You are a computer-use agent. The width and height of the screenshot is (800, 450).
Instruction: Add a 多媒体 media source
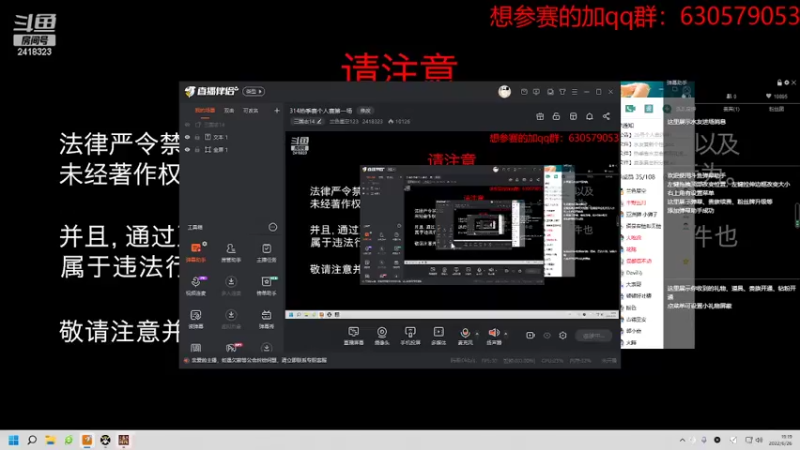438,336
